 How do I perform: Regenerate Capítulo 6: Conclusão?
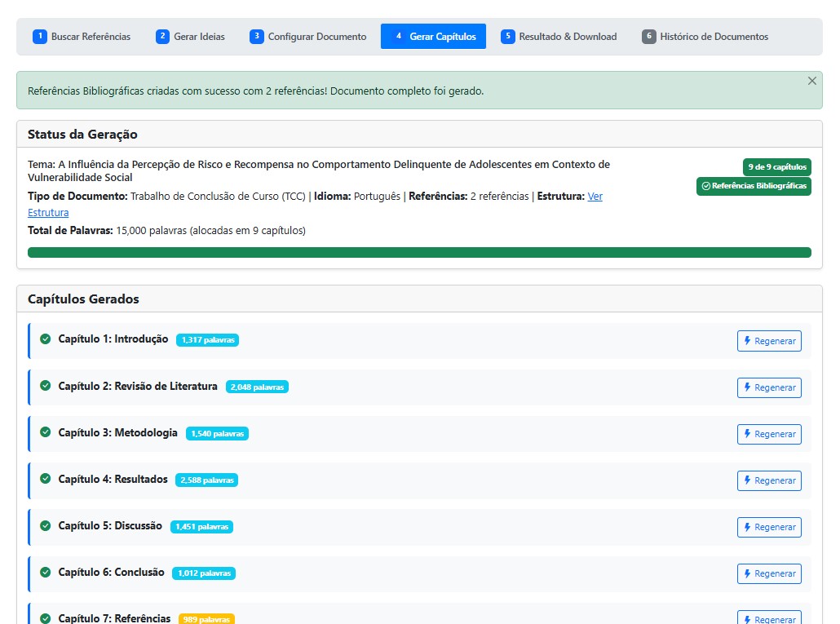768,573
